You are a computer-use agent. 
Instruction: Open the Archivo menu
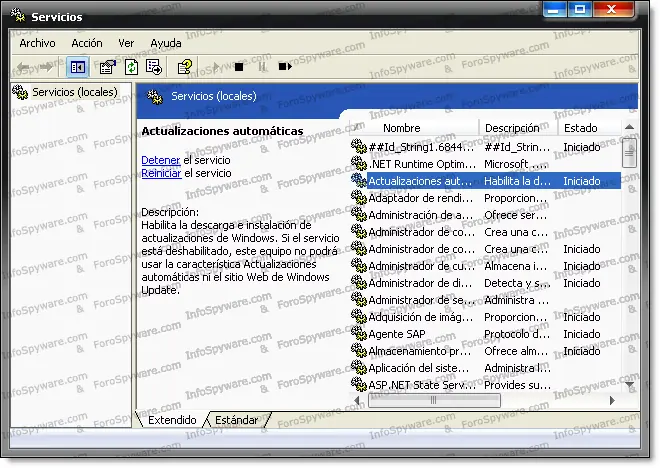(x=37, y=43)
